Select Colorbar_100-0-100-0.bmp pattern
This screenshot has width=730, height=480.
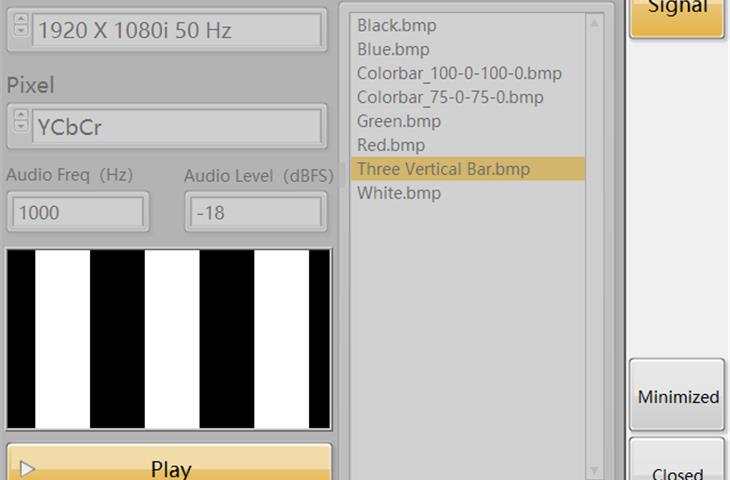click(468, 73)
